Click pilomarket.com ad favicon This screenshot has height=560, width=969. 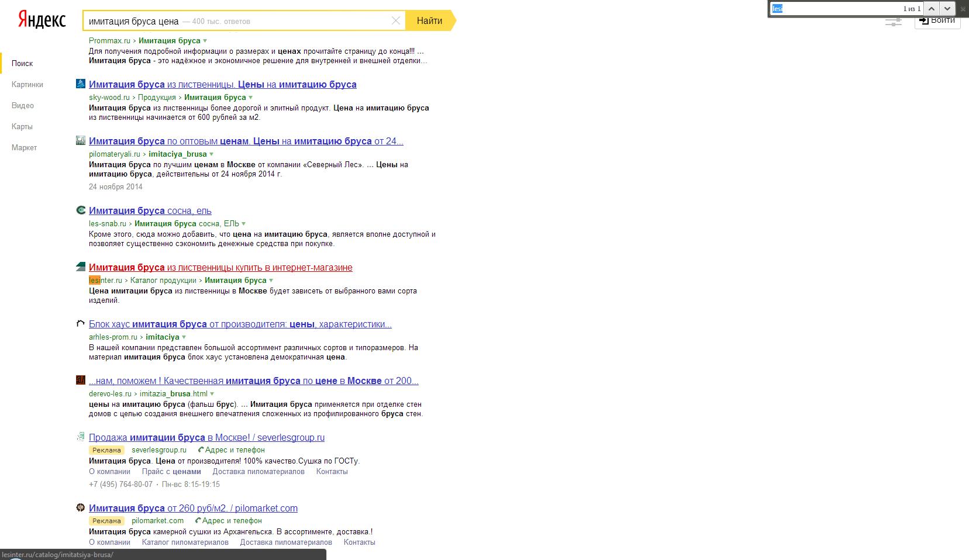click(x=81, y=507)
